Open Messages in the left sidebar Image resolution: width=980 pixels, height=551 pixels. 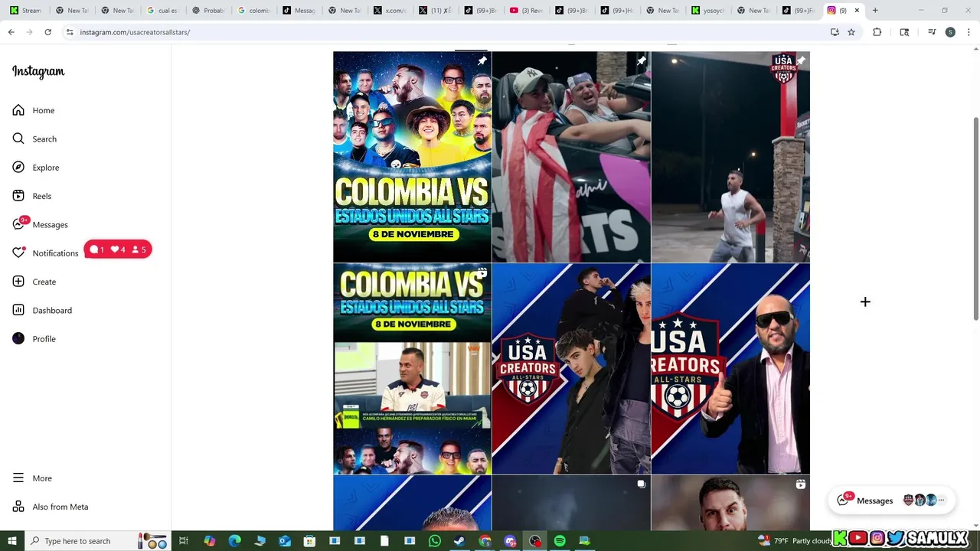point(41,224)
